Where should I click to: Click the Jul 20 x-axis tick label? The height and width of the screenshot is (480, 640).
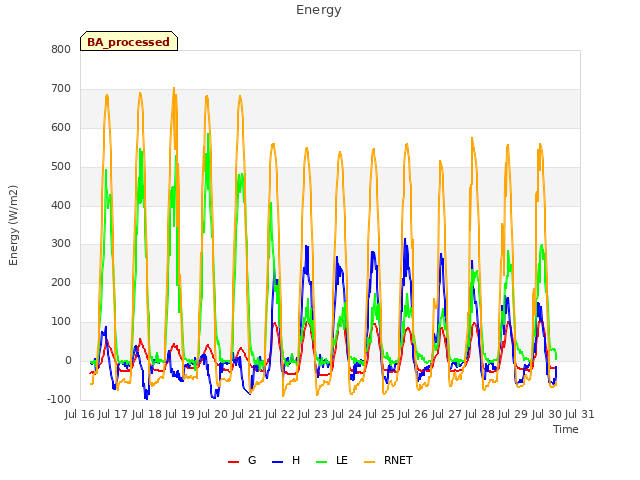pyautogui.click(x=214, y=415)
